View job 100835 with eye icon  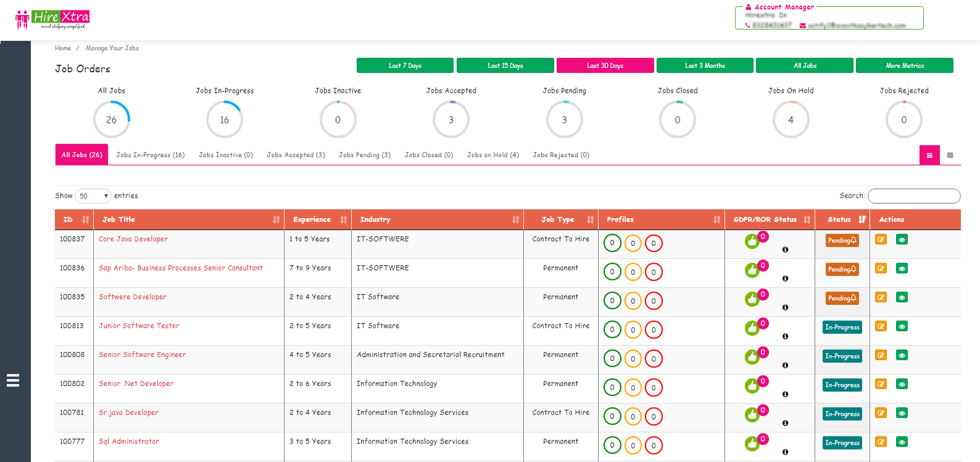pos(902,298)
